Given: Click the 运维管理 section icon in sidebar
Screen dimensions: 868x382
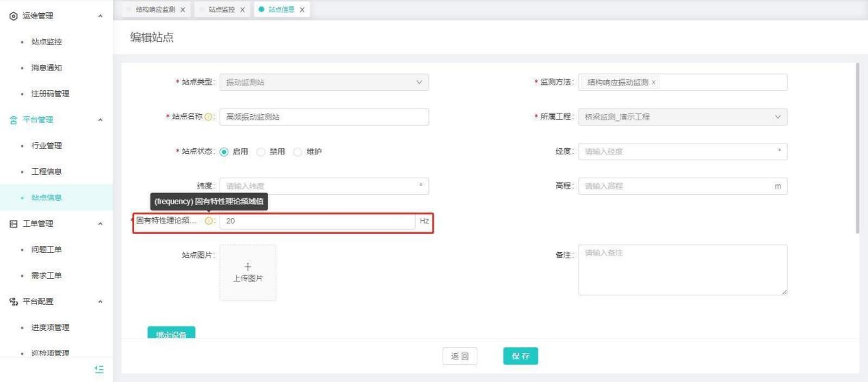Looking at the screenshot, I should click(14, 16).
